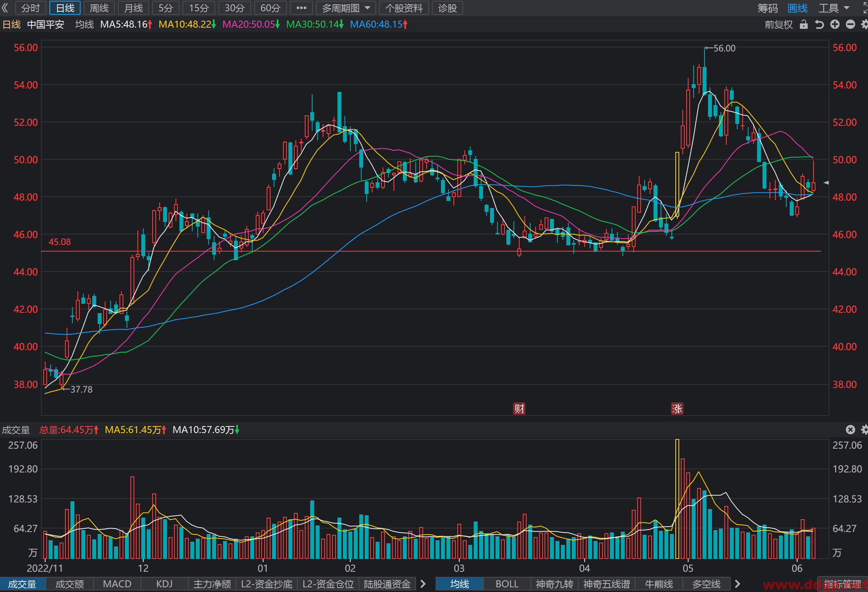Screen dimensions: 868x592
Task: Select the MA30 green moving average legend
Action: point(315,25)
